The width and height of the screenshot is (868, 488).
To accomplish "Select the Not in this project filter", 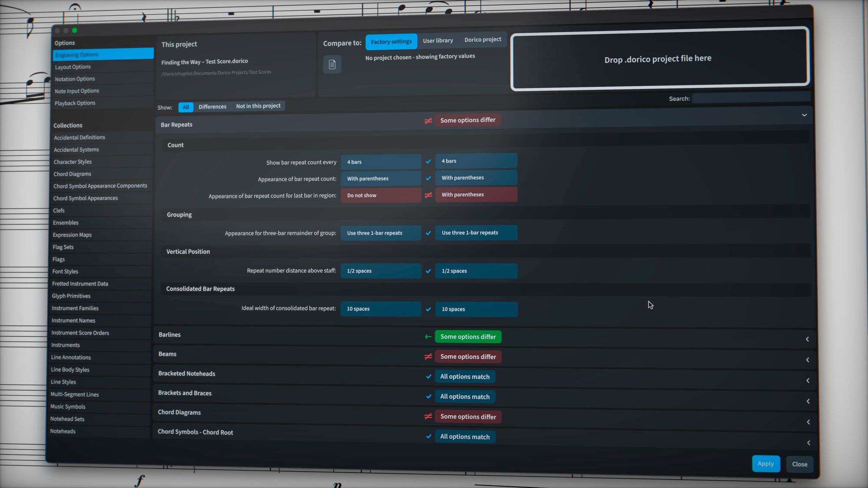I will point(258,106).
